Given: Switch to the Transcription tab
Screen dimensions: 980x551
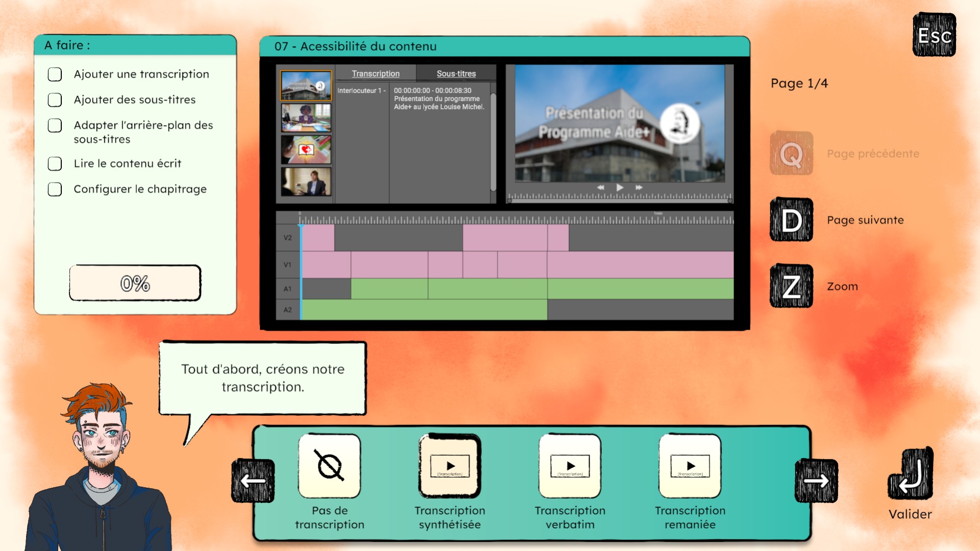Looking at the screenshot, I should pyautogui.click(x=376, y=73).
